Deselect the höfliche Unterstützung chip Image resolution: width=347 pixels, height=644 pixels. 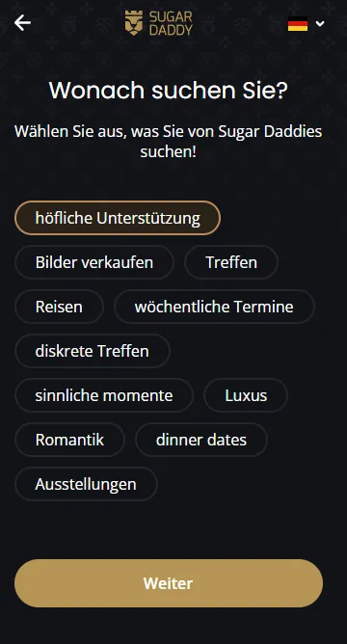[118, 218]
